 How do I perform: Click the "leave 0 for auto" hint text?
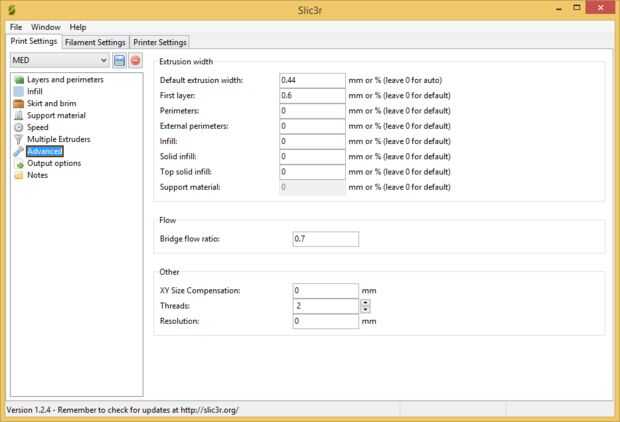click(x=412, y=80)
